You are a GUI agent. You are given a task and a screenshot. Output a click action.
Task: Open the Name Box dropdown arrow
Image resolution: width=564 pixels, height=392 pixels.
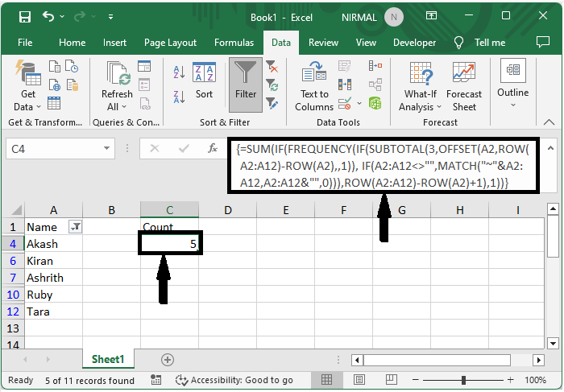click(107, 148)
